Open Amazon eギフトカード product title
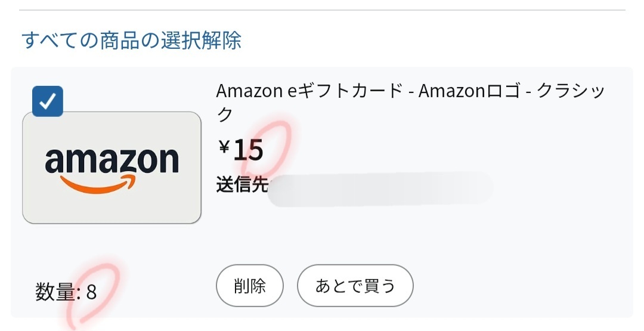644x331 pixels. tap(410, 102)
